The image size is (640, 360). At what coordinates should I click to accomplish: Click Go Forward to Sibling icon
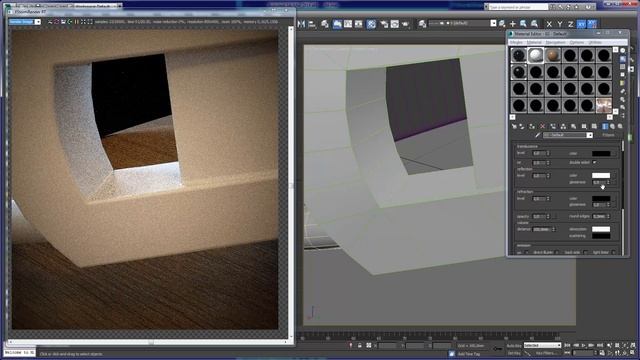620,126
